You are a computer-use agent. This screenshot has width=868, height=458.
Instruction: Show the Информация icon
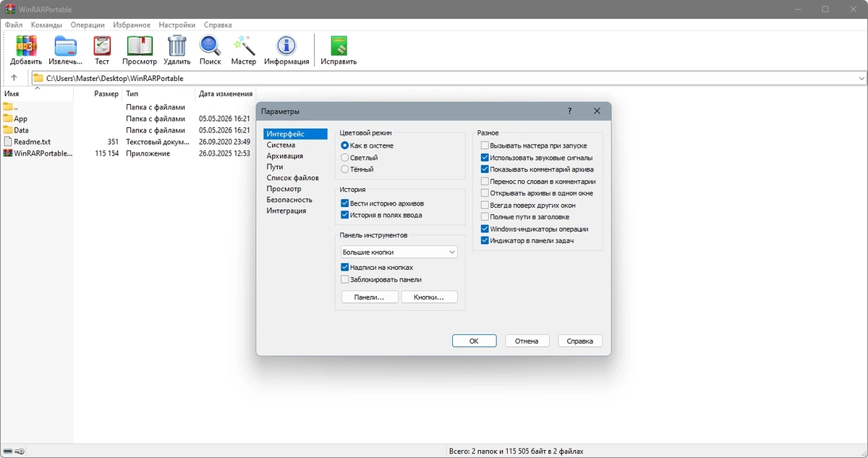pos(286,46)
